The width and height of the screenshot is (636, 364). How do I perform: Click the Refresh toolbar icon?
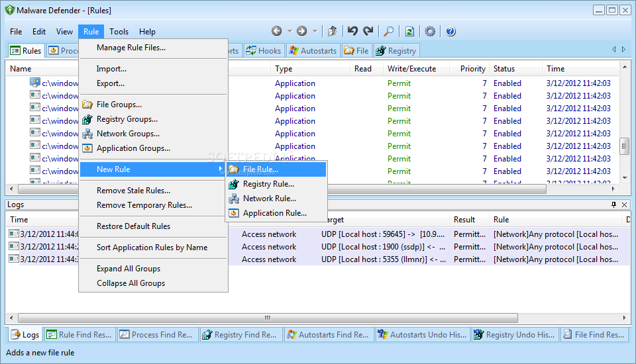(x=409, y=31)
